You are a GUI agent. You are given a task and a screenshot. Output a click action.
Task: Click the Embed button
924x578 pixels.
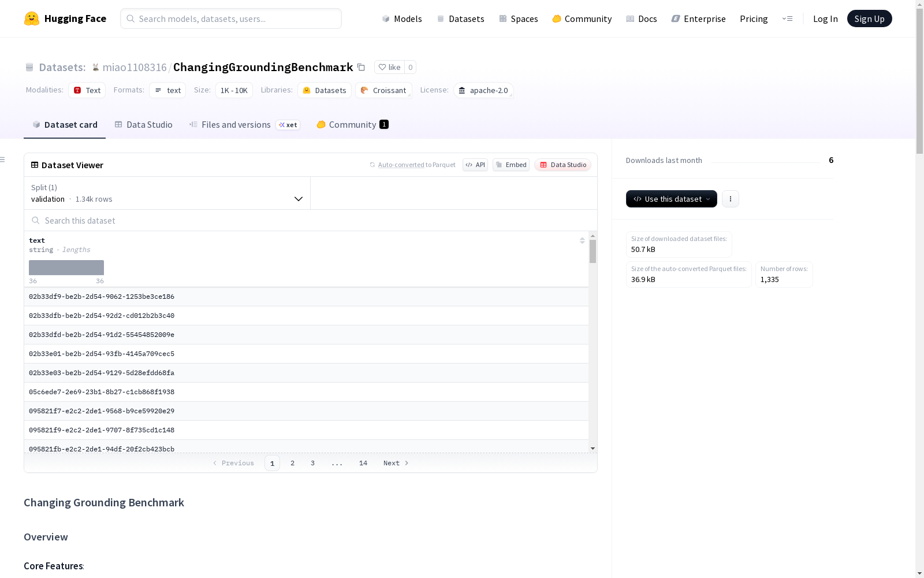[511, 165]
